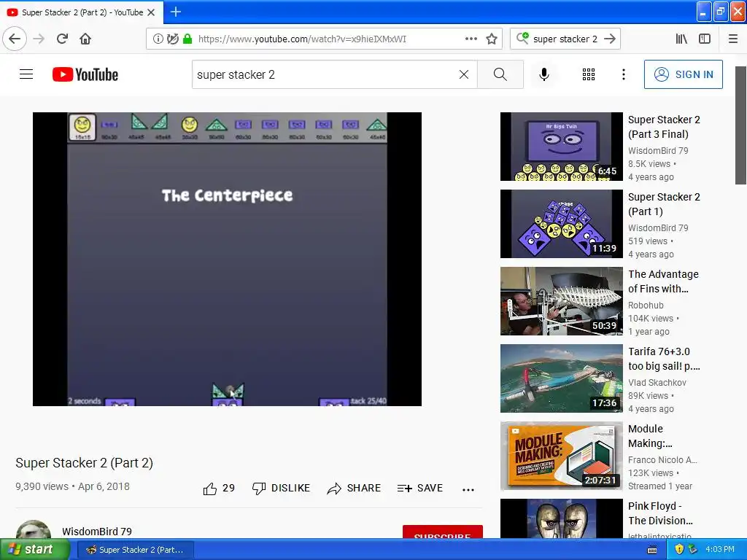Open Super Stacker 2 (Part 3 Final) title
The width and height of the screenshot is (747, 560).
[x=664, y=127]
